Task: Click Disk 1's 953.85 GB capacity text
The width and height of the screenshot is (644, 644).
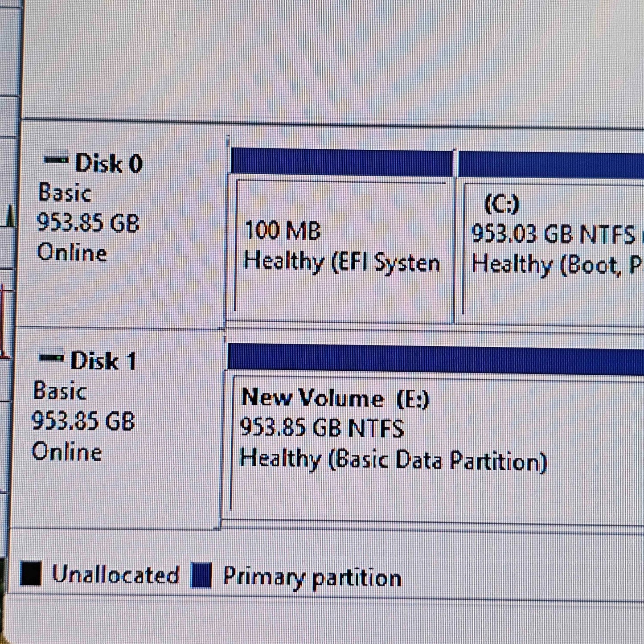Action: point(83,421)
